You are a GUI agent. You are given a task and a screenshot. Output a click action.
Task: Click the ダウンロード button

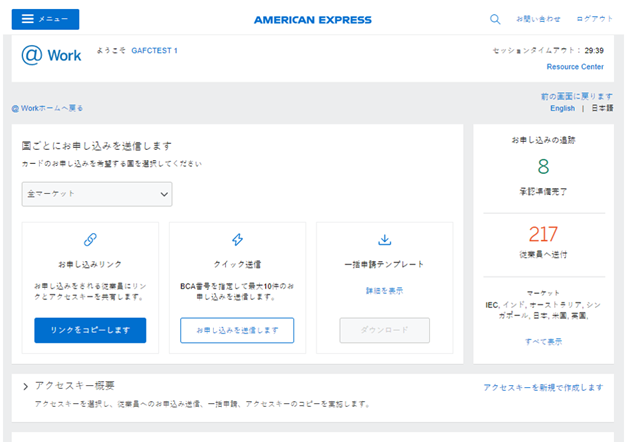point(384,330)
